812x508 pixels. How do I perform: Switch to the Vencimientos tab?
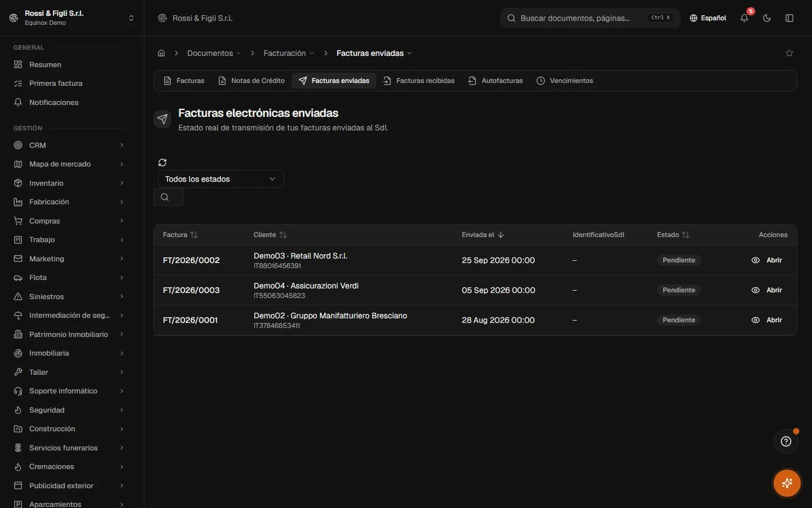(564, 81)
